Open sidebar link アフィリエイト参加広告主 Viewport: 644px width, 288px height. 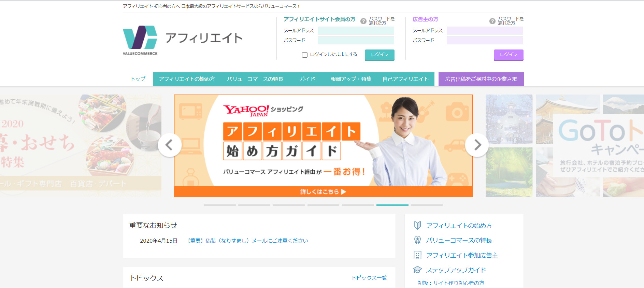click(x=462, y=255)
